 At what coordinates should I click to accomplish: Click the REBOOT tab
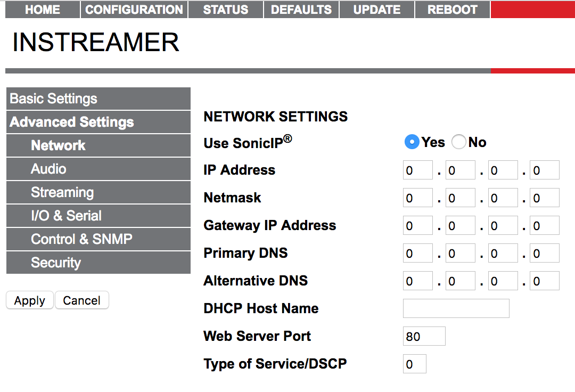(x=452, y=9)
